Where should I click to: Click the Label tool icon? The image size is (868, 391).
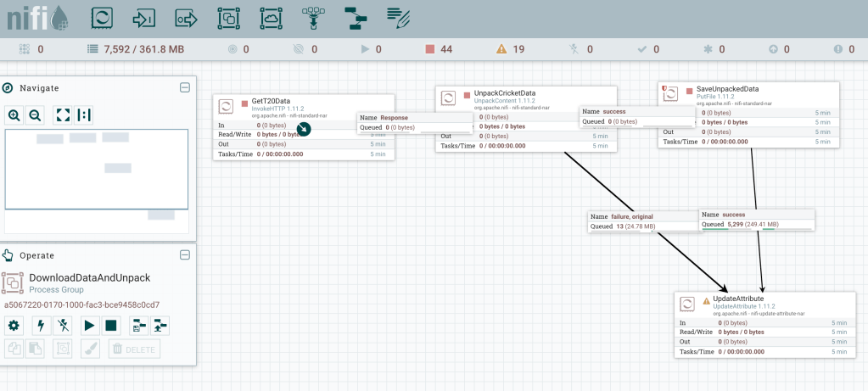tap(397, 16)
